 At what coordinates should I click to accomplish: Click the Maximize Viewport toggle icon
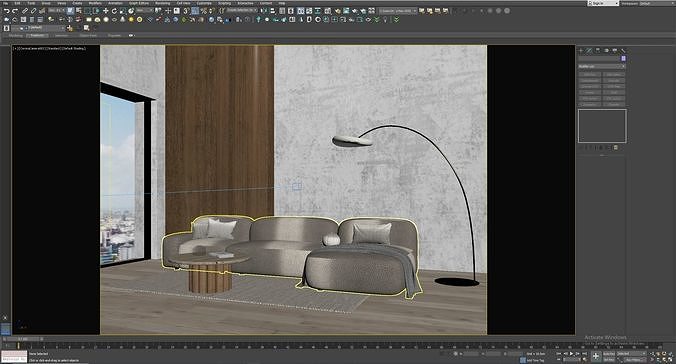point(670,359)
